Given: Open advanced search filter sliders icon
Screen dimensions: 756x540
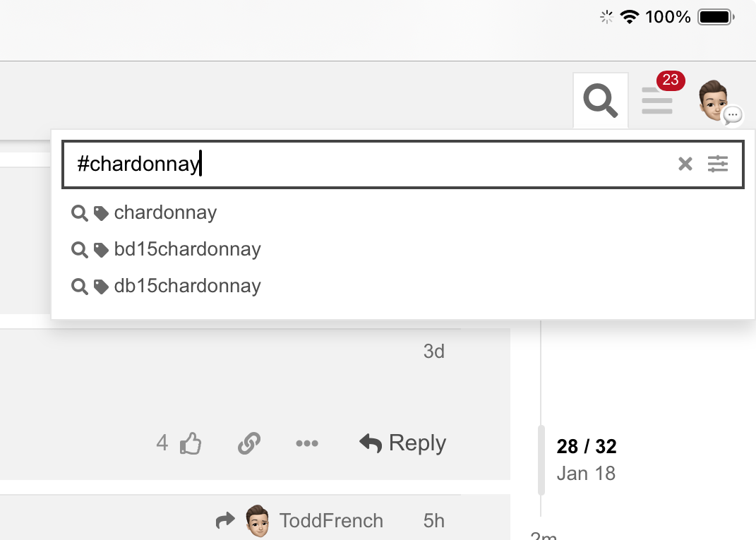Looking at the screenshot, I should click(718, 164).
